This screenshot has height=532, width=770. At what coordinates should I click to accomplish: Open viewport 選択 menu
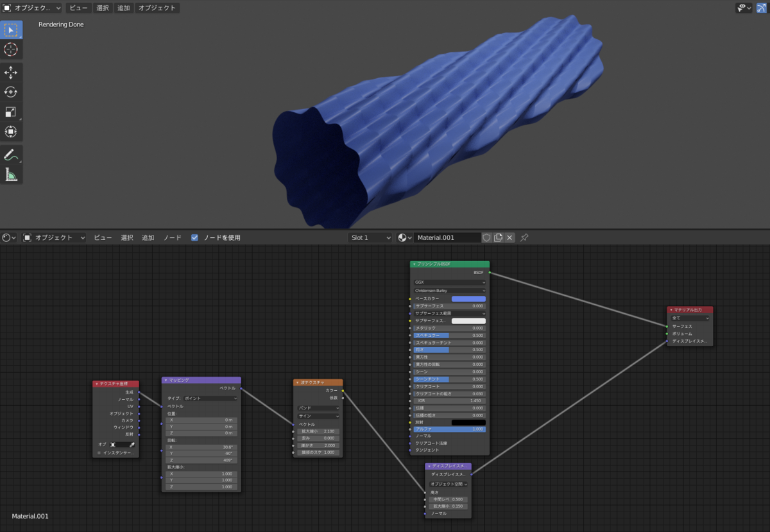click(103, 8)
